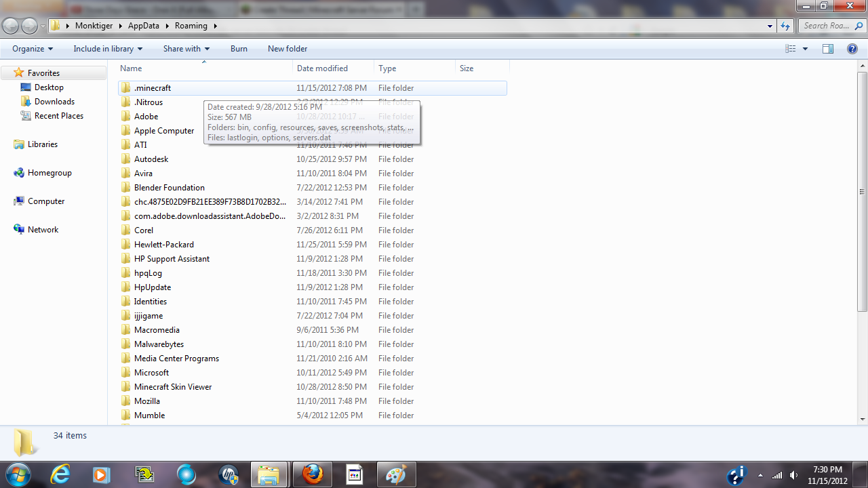Open Windows Media Player taskbar icon
The image size is (868, 488).
click(102, 474)
